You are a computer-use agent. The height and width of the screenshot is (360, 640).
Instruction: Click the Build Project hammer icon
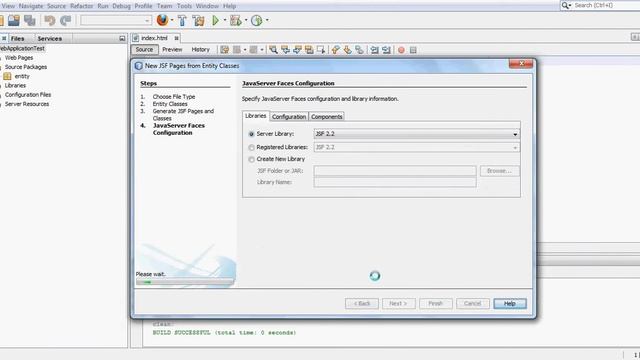tap(182, 20)
